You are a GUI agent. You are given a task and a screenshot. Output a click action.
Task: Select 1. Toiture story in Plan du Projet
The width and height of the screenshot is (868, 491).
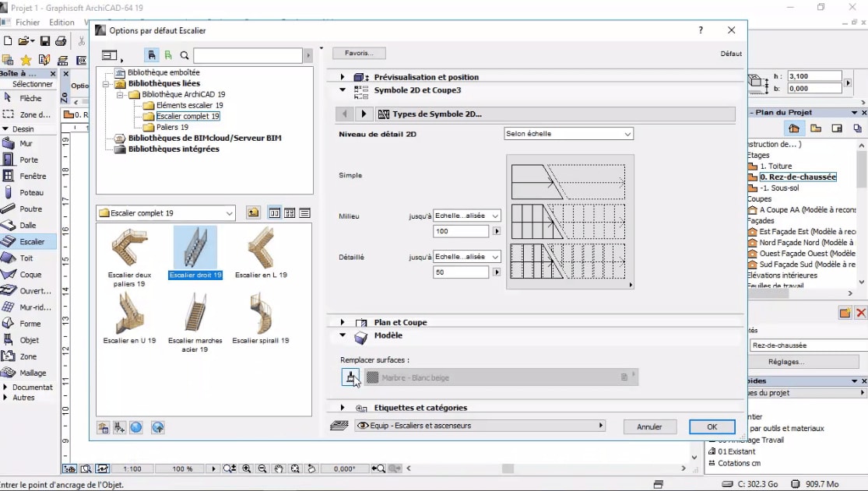point(775,166)
